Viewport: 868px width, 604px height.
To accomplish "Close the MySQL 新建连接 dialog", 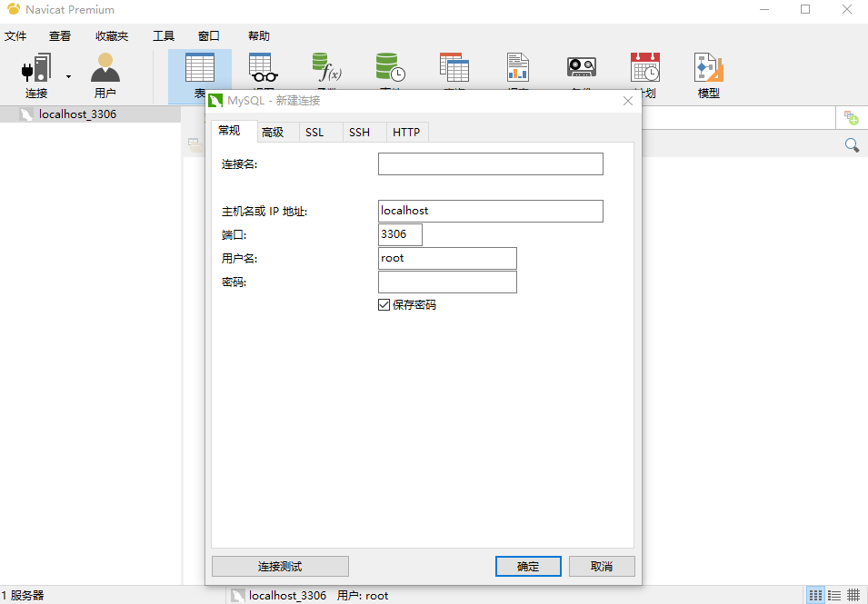I will tap(628, 101).
